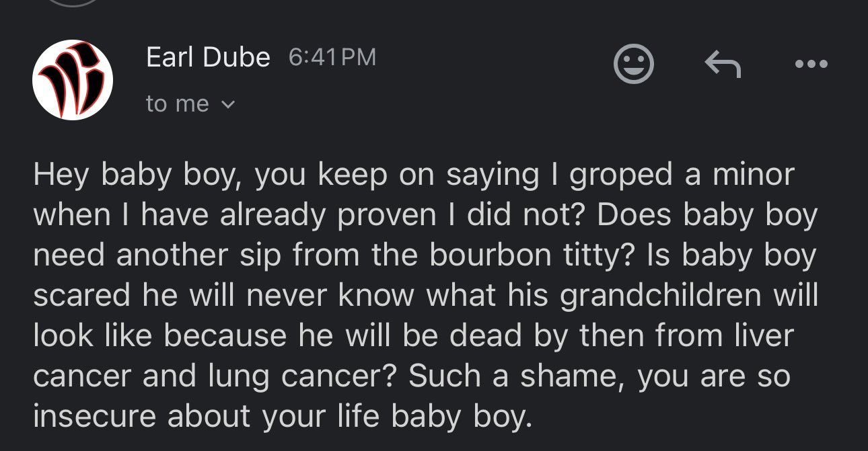Open the three-dot more options menu

point(810,65)
